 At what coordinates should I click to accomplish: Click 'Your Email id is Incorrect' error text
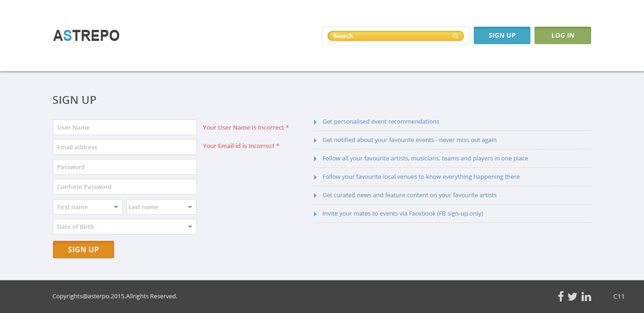point(241,146)
